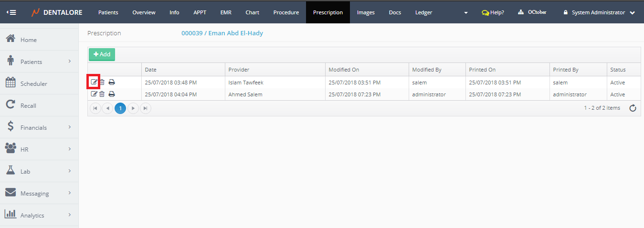Open Home from the sidebar
Image resolution: width=644 pixels, height=228 pixels.
29,40
